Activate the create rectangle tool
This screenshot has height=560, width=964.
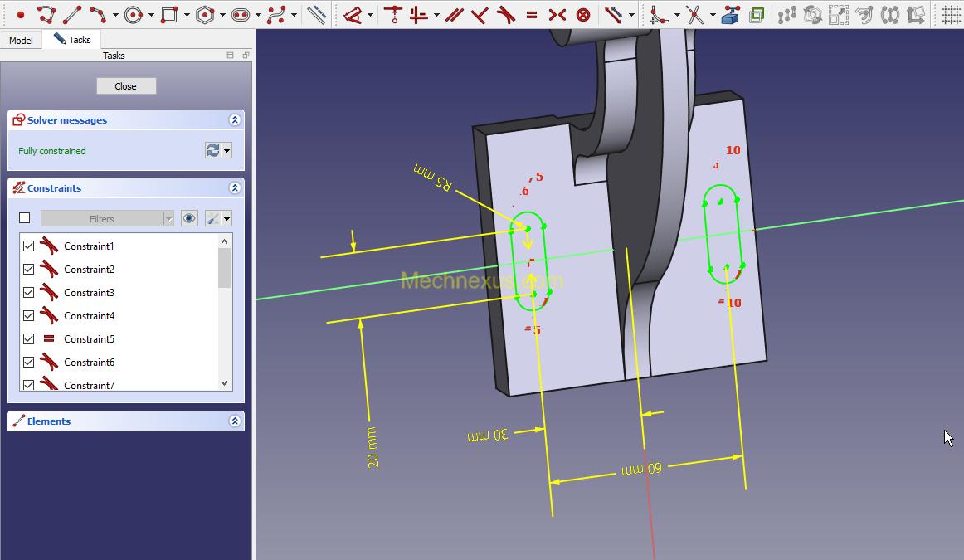click(x=169, y=14)
